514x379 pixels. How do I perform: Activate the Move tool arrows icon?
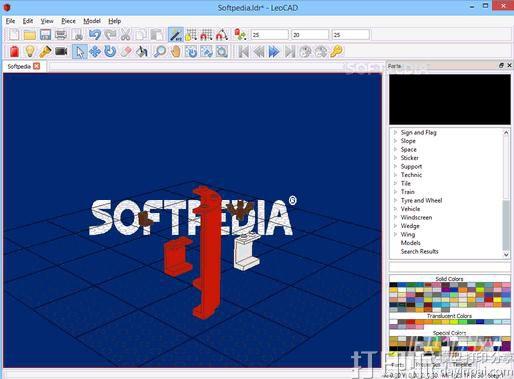95,52
